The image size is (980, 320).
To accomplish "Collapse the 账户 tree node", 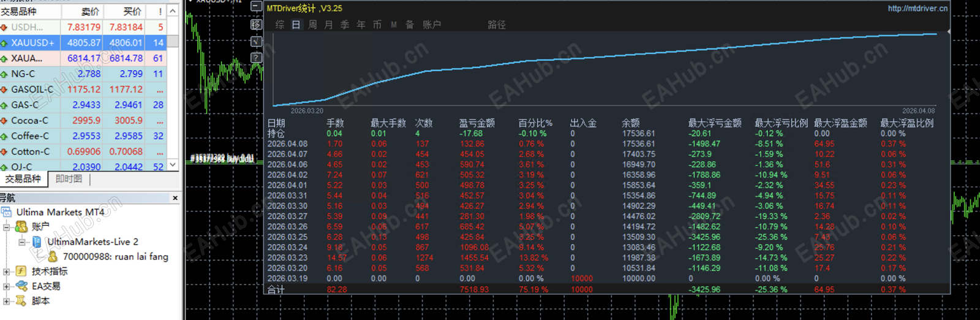I will pyautogui.click(x=7, y=227).
